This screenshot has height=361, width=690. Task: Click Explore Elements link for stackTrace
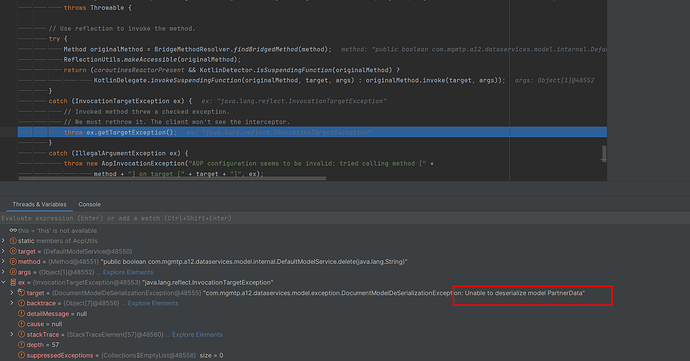click(x=197, y=335)
